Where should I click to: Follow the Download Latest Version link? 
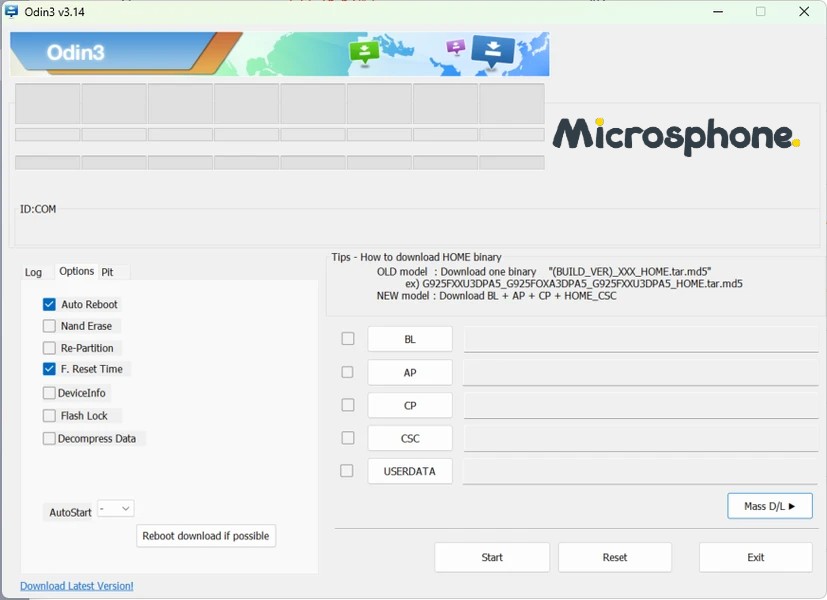(76, 586)
